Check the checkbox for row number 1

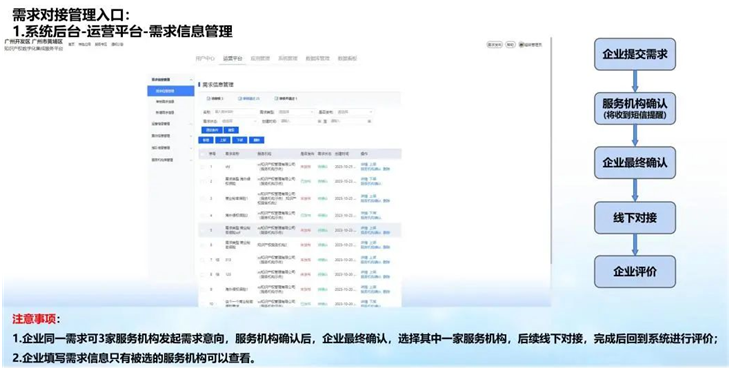point(202,167)
